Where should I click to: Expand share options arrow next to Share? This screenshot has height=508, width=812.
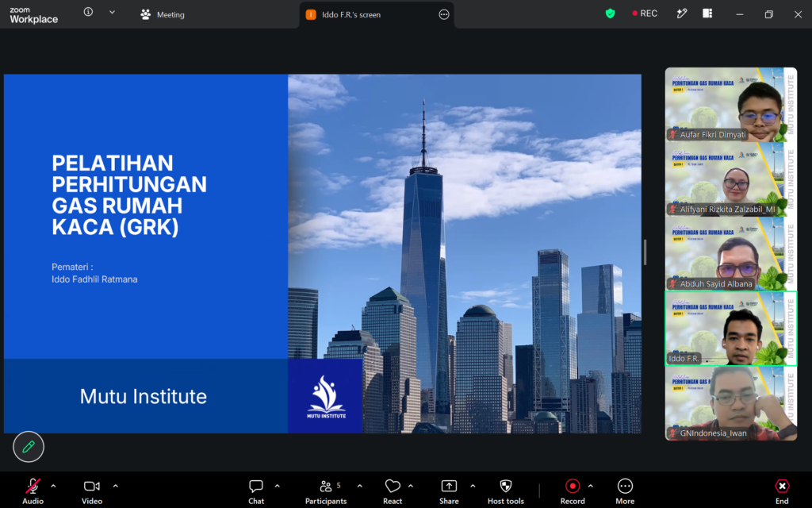(x=473, y=487)
